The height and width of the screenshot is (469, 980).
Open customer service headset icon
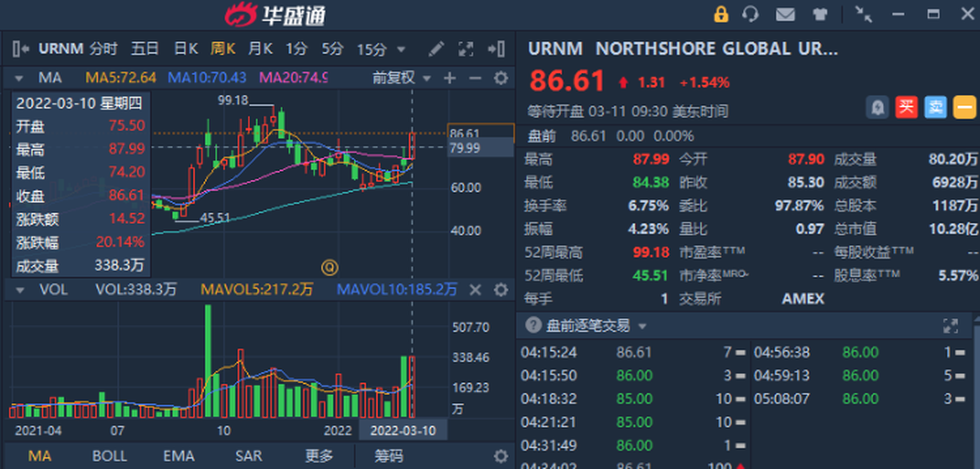(x=751, y=14)
